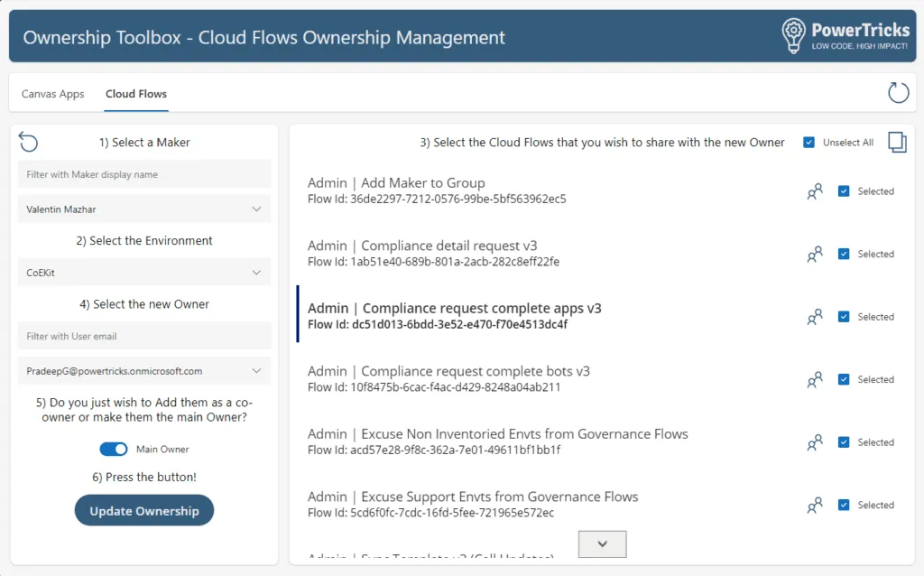The image size is (924, 576).
Task: Click the '2) Select the Environment' label
Action: [144, 240]
